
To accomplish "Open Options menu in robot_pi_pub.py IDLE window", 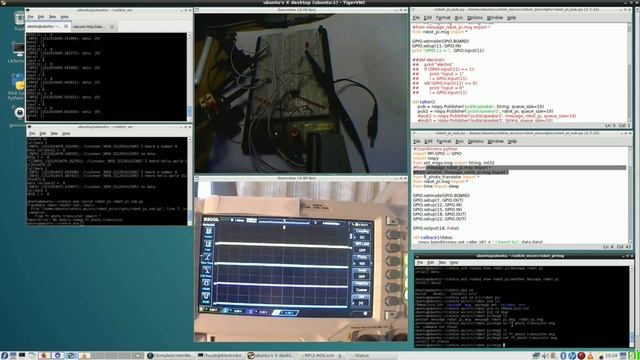I will pyautogui.click(x=474, y=18).
